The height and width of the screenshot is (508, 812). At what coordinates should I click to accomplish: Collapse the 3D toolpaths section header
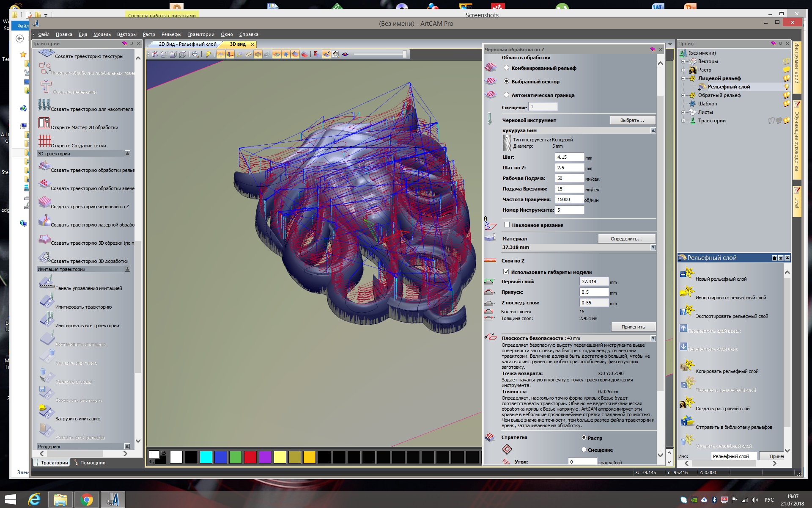tap(127, 154)
